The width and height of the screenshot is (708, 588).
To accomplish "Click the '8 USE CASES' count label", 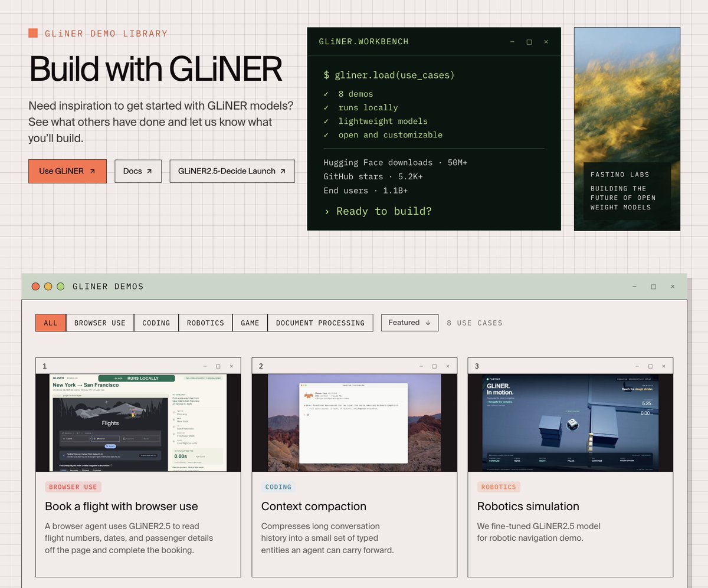I will pos(475,323).
